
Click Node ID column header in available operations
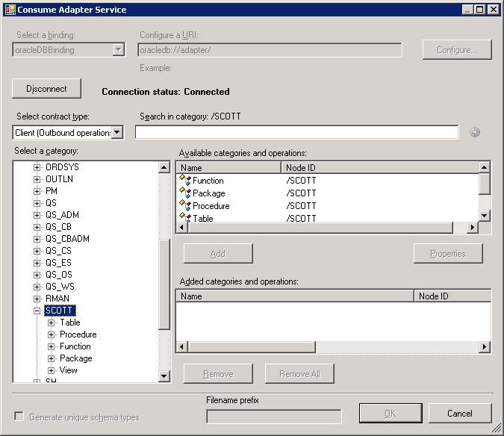[380, 168]
